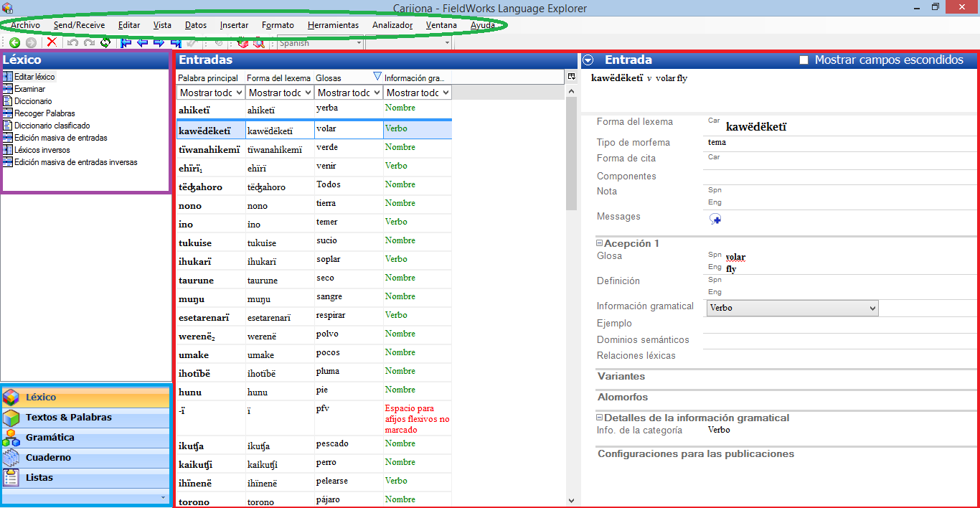
Task: Click the green Back navigation arrow
Action: [14, 43]
